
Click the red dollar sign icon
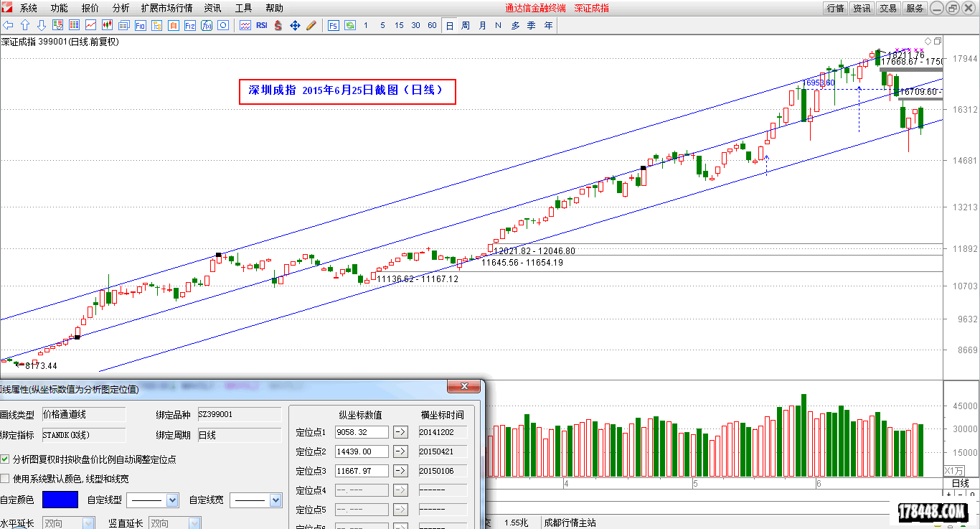click(x=278, y=25)
